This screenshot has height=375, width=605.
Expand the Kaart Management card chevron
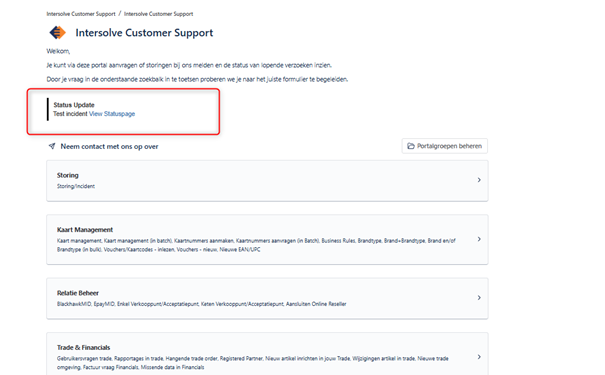point(479,239)
